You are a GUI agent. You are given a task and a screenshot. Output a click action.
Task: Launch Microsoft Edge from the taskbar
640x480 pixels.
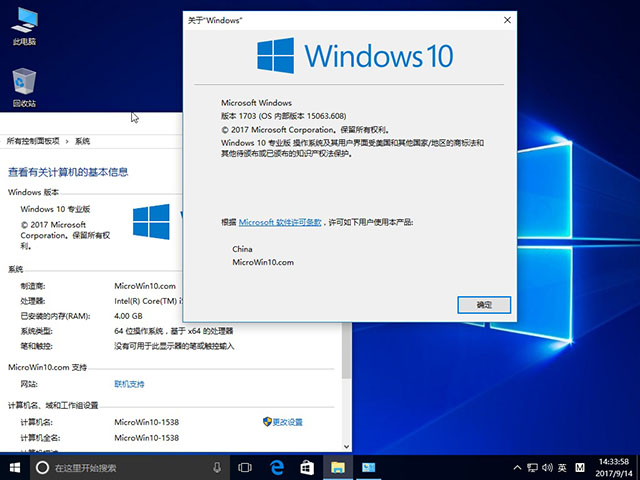(277, 467)
